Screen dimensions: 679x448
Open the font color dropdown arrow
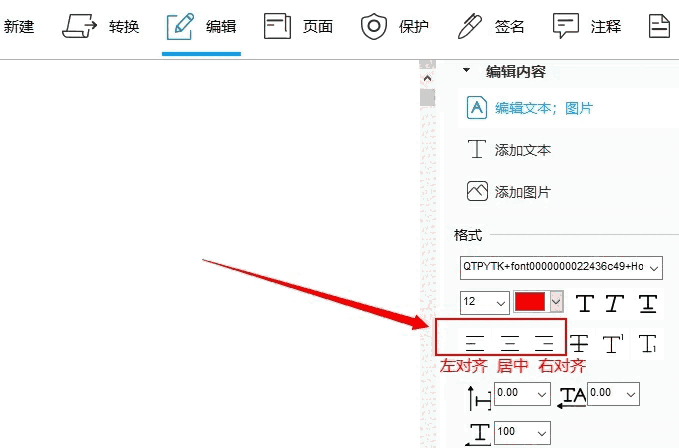pos(556,301)
